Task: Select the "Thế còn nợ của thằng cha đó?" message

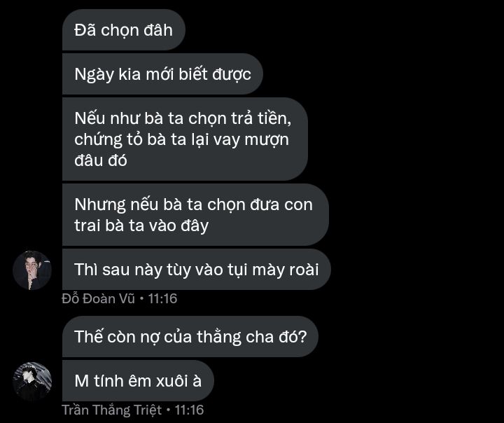Action: click(x=190, y=336)
